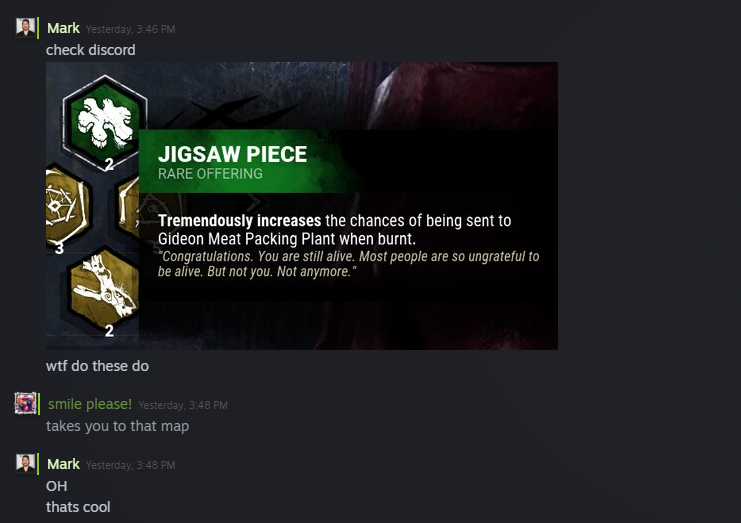Screen dimensions: 741x523
Task: Click the partially hidden yellow offering behind the tooltip
Action: pyautogui.click(x=129, y=206)
